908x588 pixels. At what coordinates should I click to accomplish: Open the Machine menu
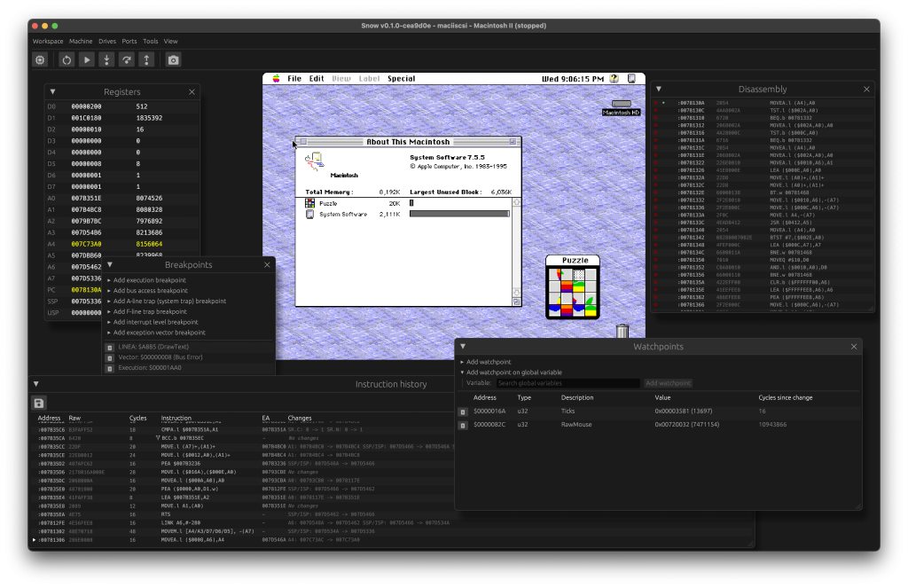[x=81, y=41]
